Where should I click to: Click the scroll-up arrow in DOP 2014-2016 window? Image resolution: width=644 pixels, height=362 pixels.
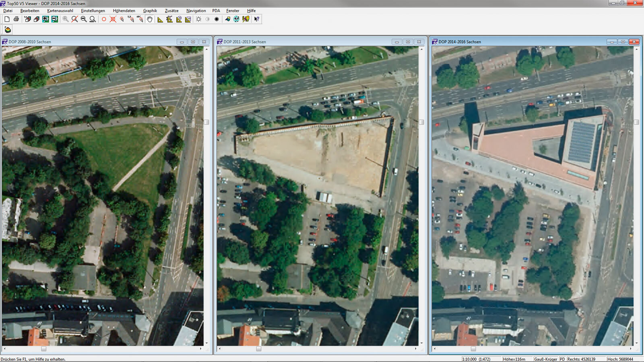tap(636, 49)
